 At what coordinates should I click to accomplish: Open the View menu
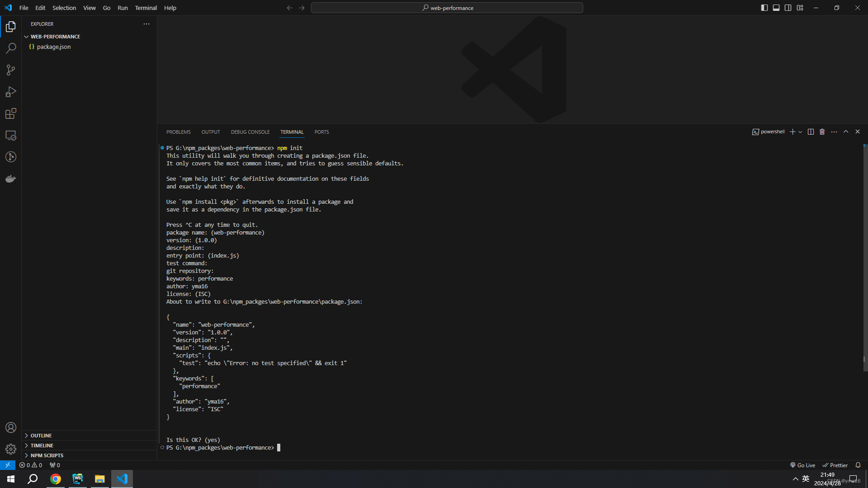pyautogui.click(x=90, y=8)
